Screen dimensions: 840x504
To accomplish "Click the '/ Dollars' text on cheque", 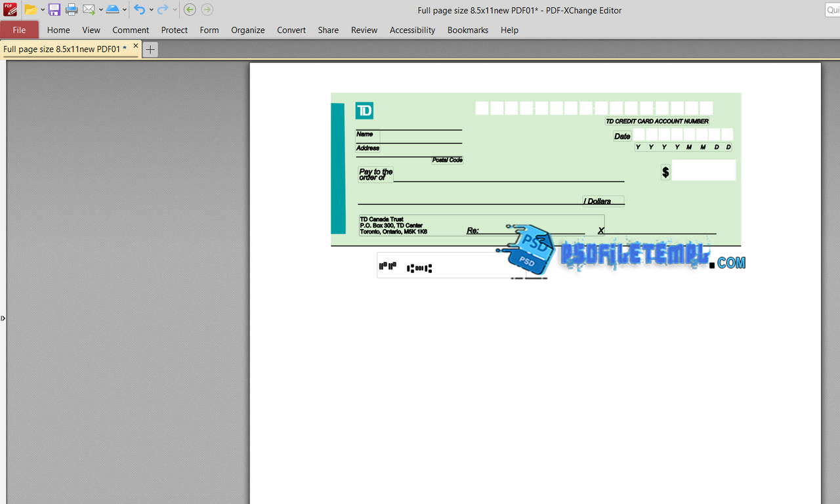I will click(597, 201).
